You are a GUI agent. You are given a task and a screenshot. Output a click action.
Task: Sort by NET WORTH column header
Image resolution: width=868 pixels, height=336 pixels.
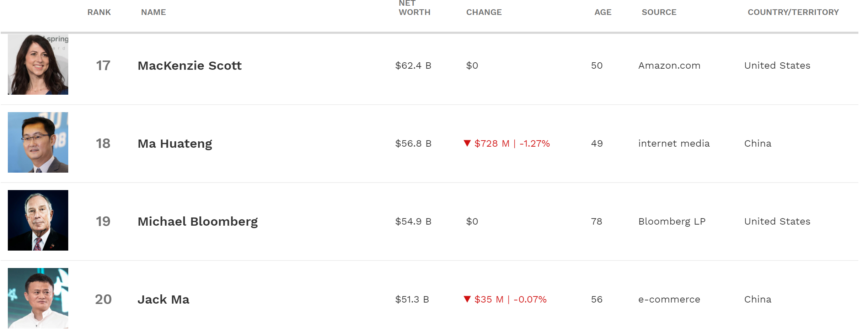(x=414, y=8)
